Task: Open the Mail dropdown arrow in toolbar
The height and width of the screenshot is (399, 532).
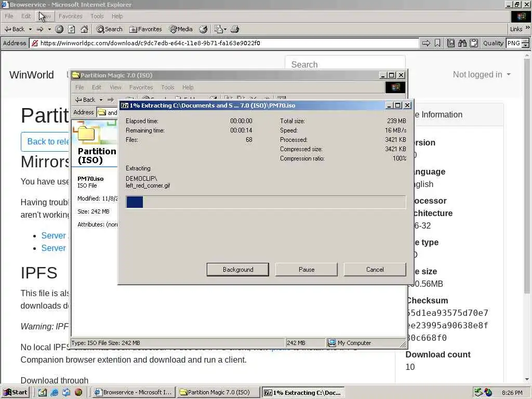Action: click(x=224, y=29)
